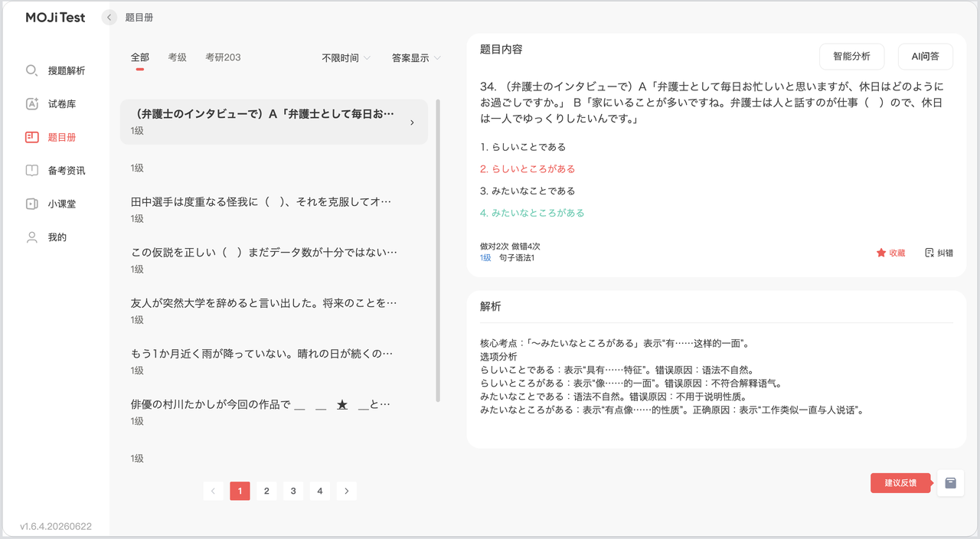The width and height of the screenshot is (980, 539).
Task: Expand the selected question row chevron
Action: point(412,122)
